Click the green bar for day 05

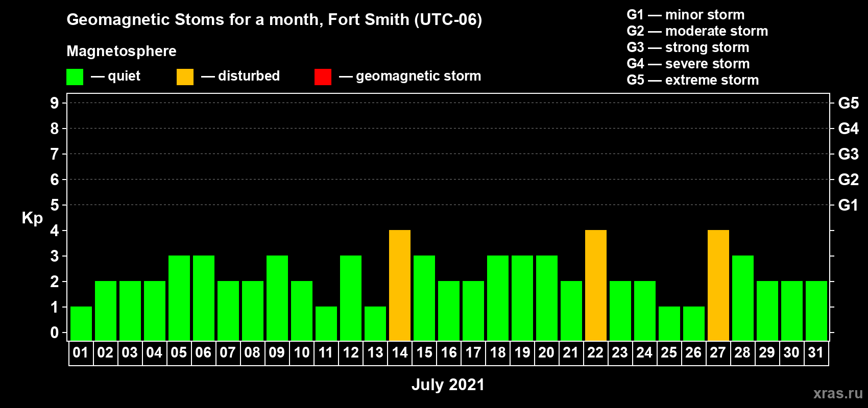tap(179, 298)
